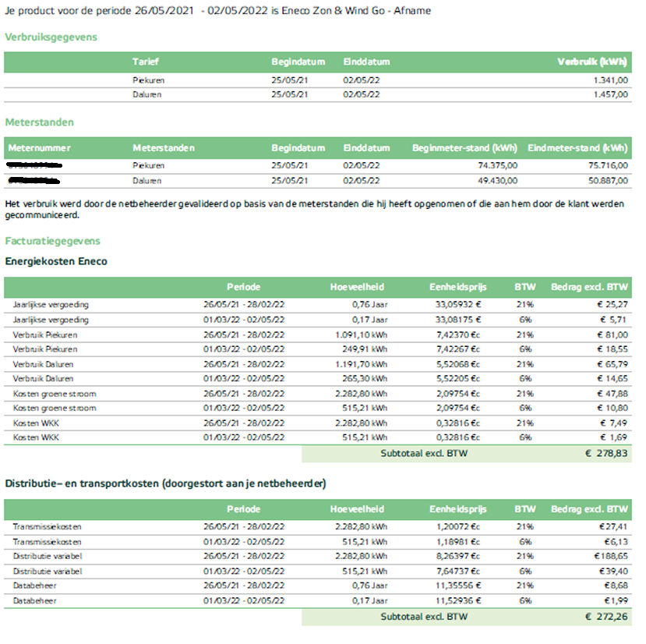
Task: Click the Beginmeter-stand (kWh) column header
Action: pos(464,148)
